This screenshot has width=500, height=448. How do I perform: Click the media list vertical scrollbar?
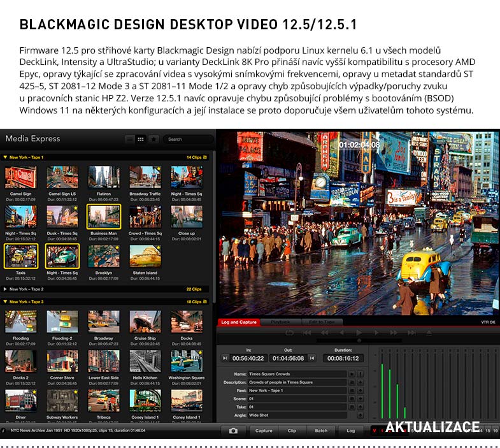[214, 227]
